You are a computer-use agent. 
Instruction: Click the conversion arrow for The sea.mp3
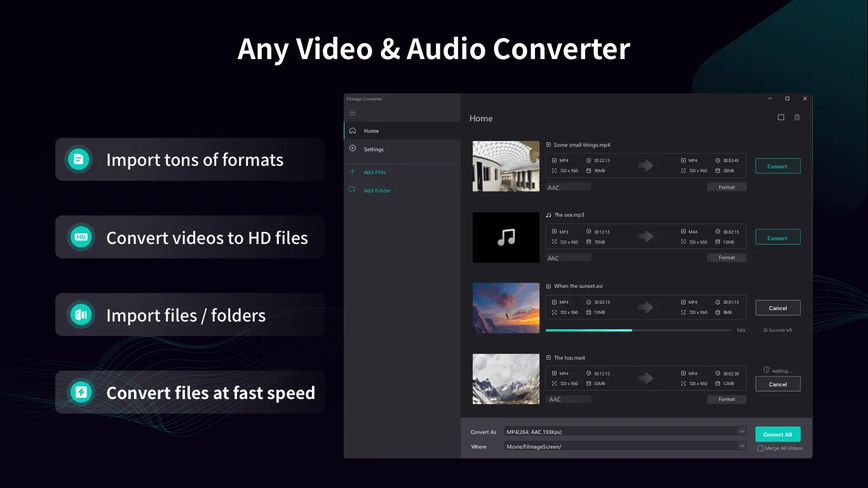tap(646, 236)
